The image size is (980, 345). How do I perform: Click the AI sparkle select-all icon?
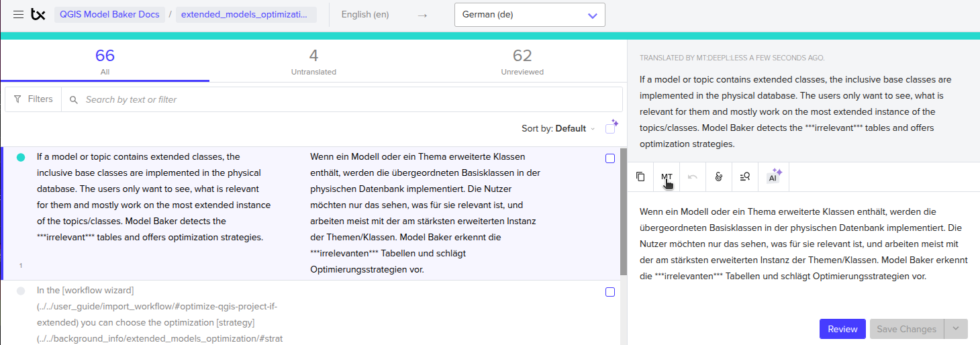(611, 127)
